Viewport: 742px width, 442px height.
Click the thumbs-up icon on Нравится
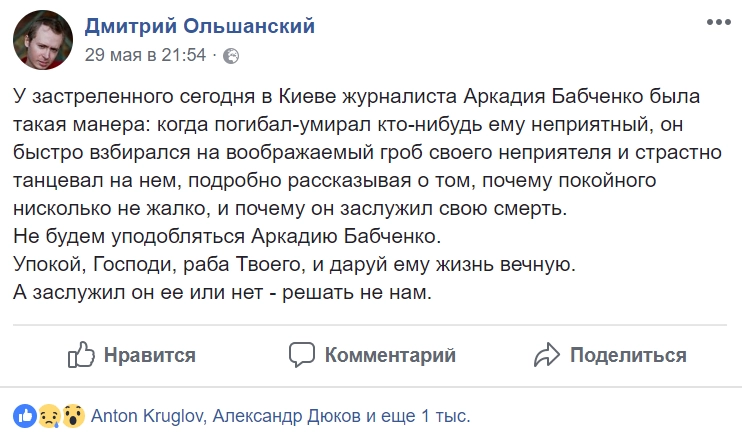coord(80,354)
